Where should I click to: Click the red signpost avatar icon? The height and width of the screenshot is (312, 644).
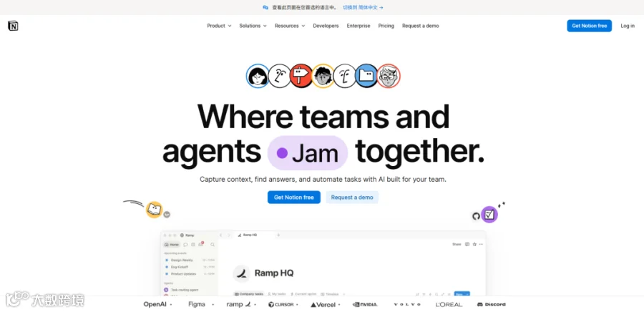click(x=301, y=76)
